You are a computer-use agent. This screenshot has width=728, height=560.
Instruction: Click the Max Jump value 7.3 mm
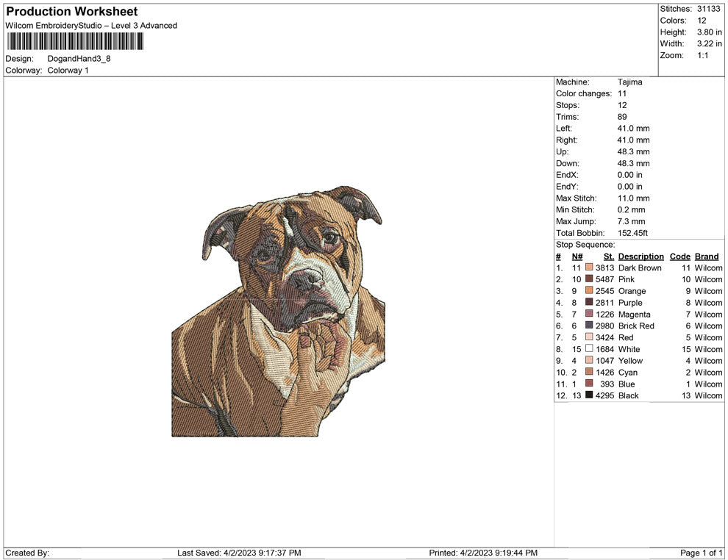click(631, 221)
